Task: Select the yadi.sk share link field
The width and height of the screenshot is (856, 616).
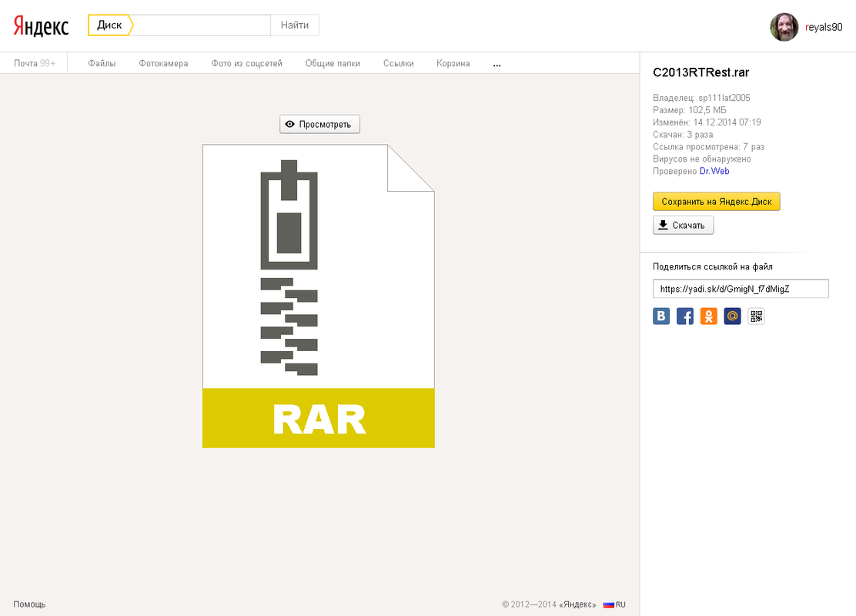Action: point(741,289)
